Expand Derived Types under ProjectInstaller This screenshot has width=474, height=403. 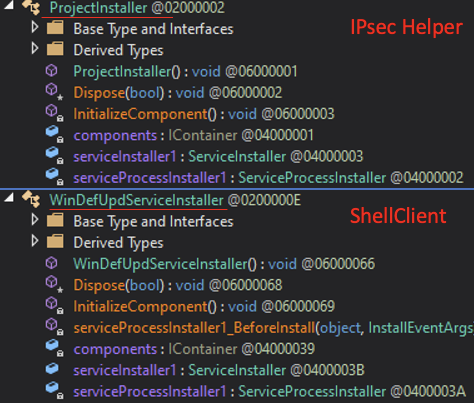pyautogui.click(x=35, y=48)
